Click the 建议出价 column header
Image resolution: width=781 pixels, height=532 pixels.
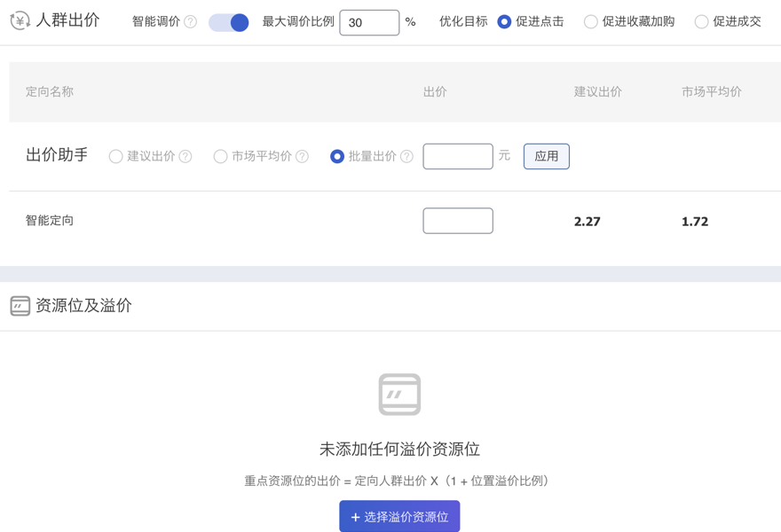click(x=597, y=91)
